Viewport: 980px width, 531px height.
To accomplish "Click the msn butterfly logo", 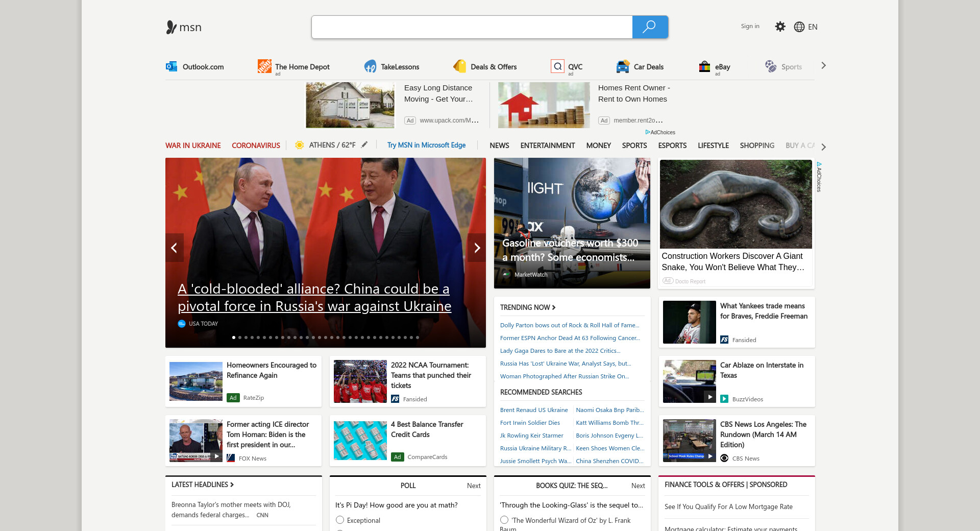I will coord(171,27).
